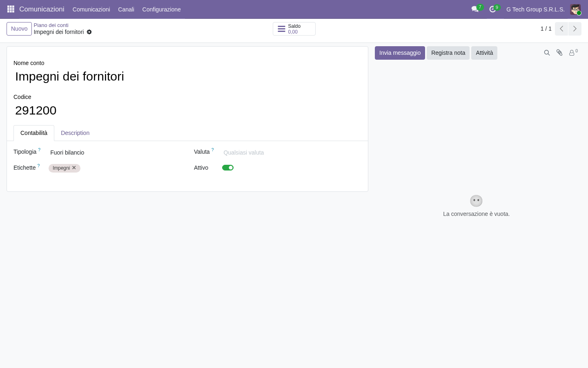
Task: Show help for the Tipologia field
Action: point(39,150)
